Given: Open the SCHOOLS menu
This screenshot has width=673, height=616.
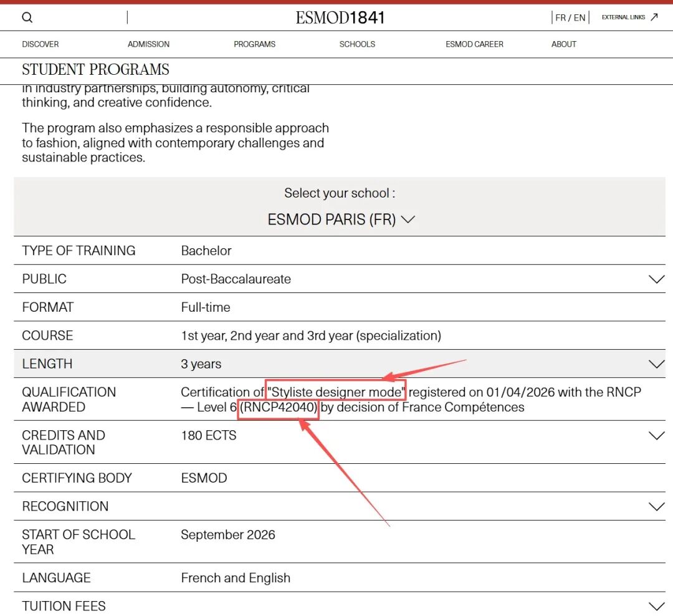Looking at the screenshot, I should [x=357, y=44].
